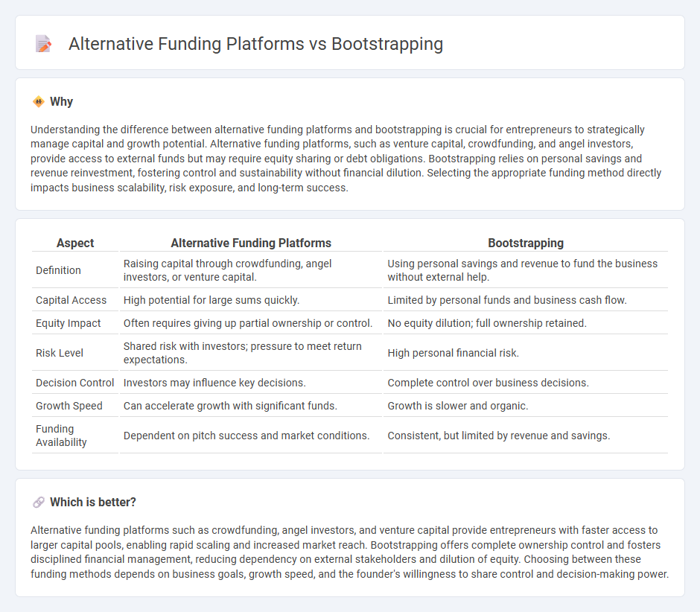Click cell 'Often requires giving up partial ownership'
Image resolution: width=700 pixels, height=612 pixels.
tap(251, 323)
